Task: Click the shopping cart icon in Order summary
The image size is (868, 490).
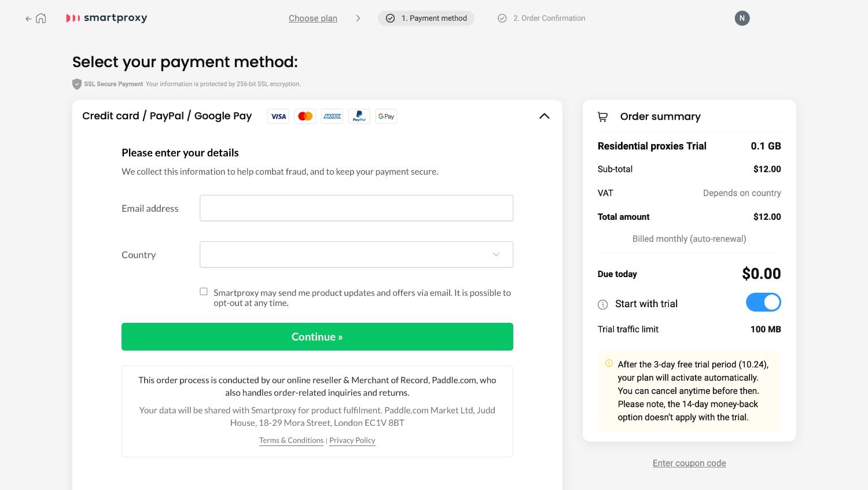Action: (x=602, y=117)
